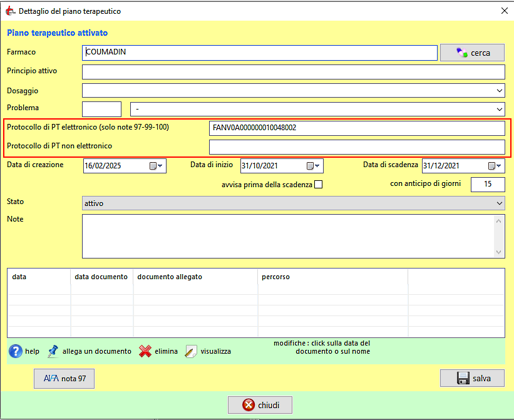Expand the Stato dropdown showing attivo
Screen dimensions: 514x420
pyautogui.click(x=499, y=203)
